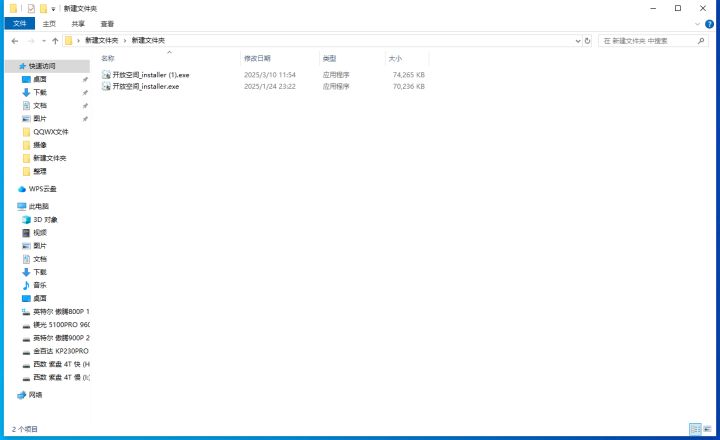Viewport: 720px width, 440px height.
Task: Open the address bar history dropdown
Action: (x=578, y=41)
